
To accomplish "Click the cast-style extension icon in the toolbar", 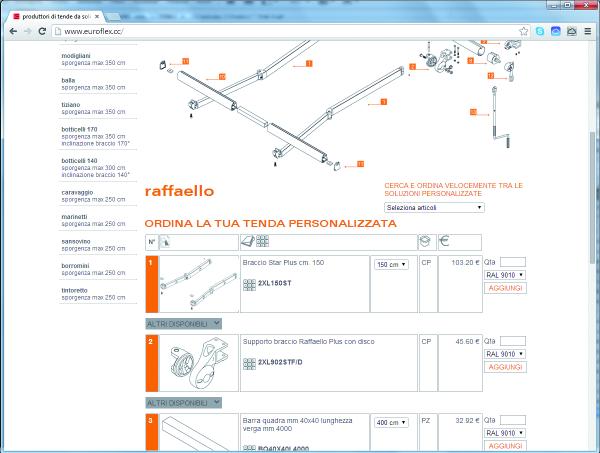I will tap(572, 31).
